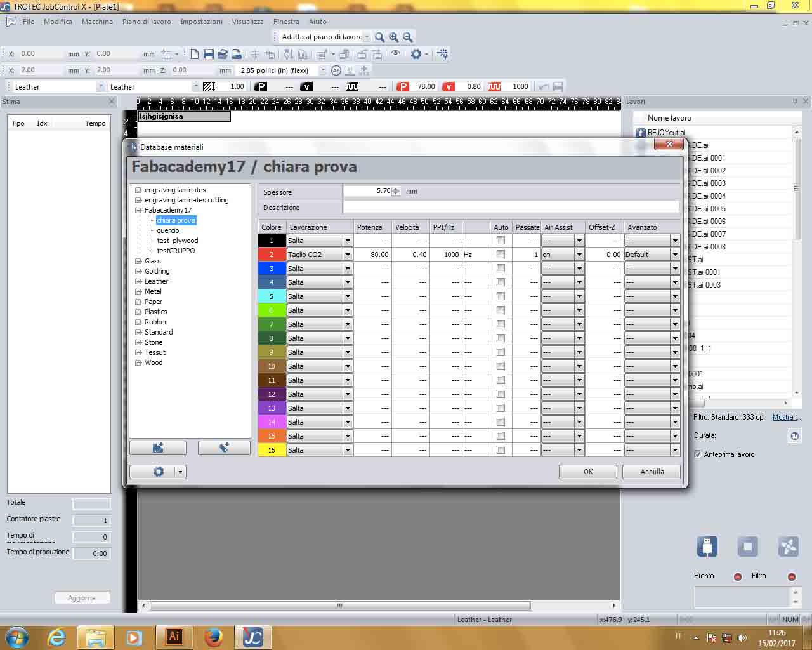This screenshot has width=812, height=650.
Task: Click the zoom out icon
Action: coord(408,37)
